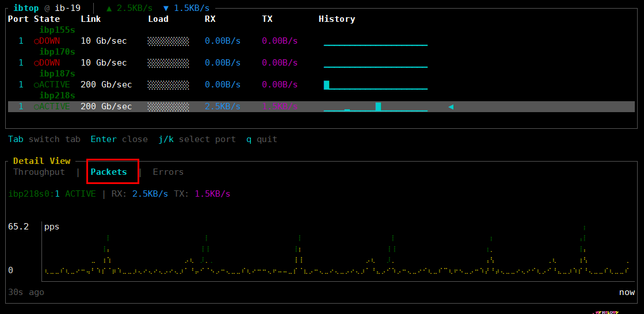
Task: Click the 'TX' column header
Action: (x=267, y=19)
